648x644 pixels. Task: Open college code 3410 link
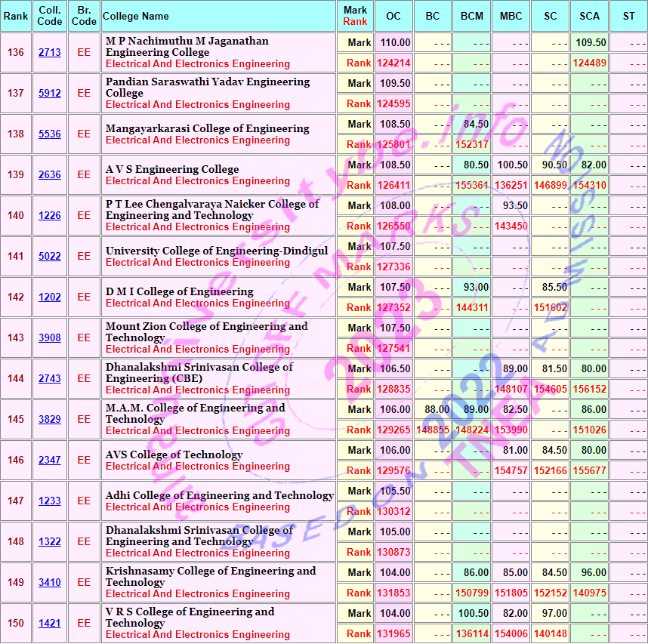click(x=50, y=583)
